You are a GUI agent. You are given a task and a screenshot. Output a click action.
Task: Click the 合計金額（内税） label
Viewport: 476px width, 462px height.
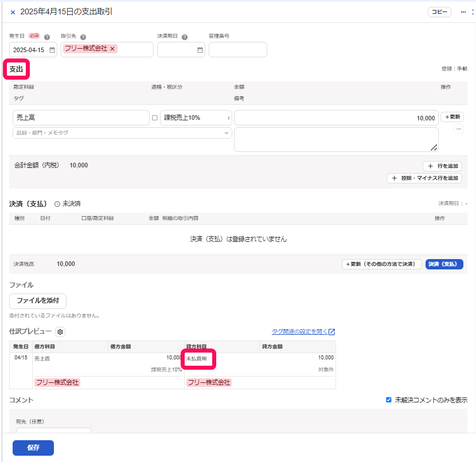[x=37, y=165]
